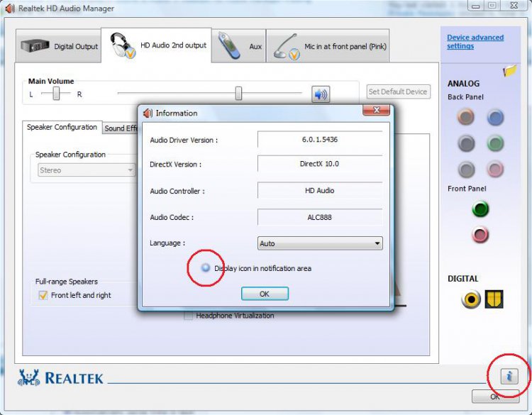Open Device advanced settings link
Viewport: 532px width, 415px height.
tap(475, 42)
